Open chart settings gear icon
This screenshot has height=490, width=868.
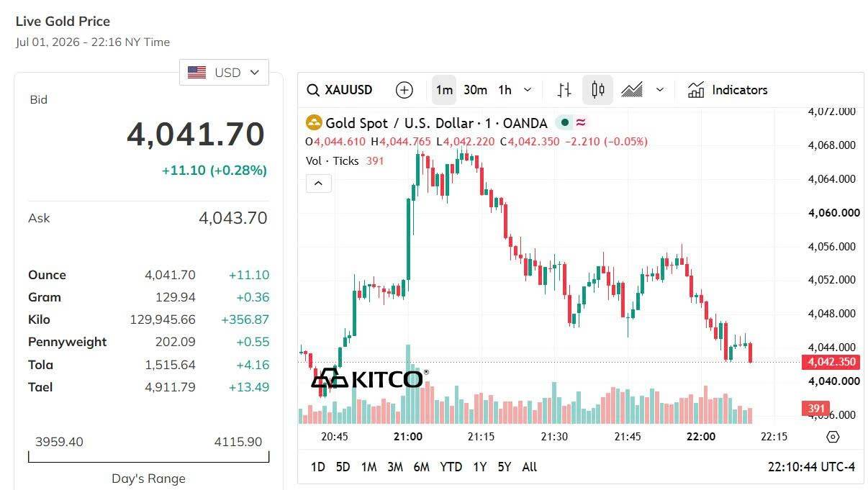click(833, 437)
